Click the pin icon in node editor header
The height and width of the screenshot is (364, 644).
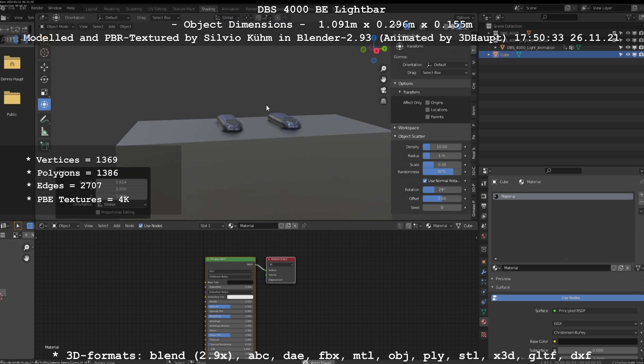(x=304, y=226)
